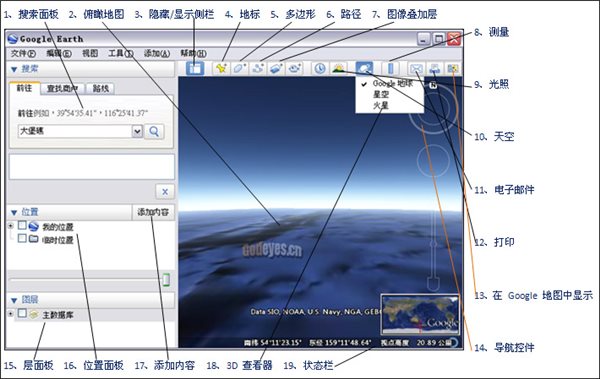The image size is (600, 379).
Task: Open the 编辑(E) menu
Action: pos(59,54)
